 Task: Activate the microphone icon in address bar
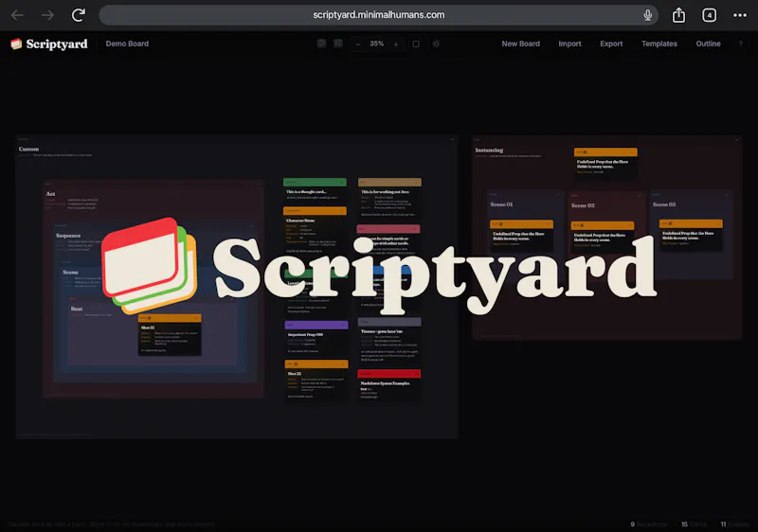(x=648, y=15)
